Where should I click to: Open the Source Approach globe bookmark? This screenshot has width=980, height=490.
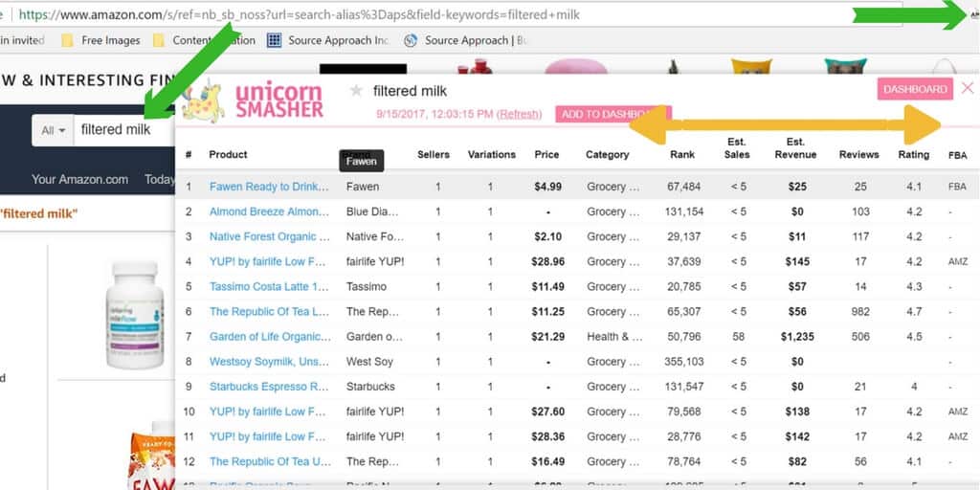[466, 40]
